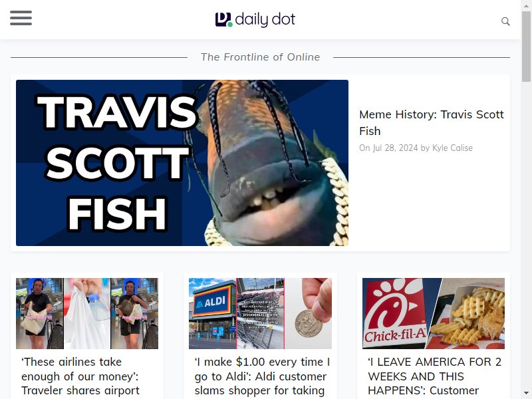Open Kyle Calise author link

(452, 148)
